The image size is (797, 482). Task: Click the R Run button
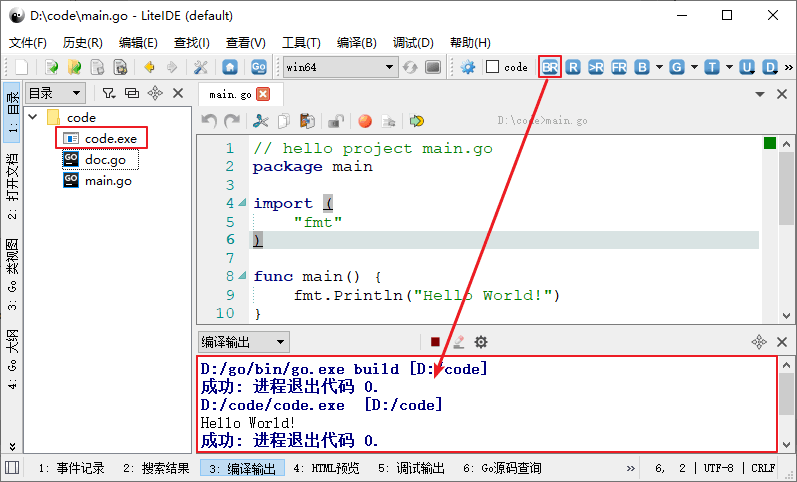[573, 67]
